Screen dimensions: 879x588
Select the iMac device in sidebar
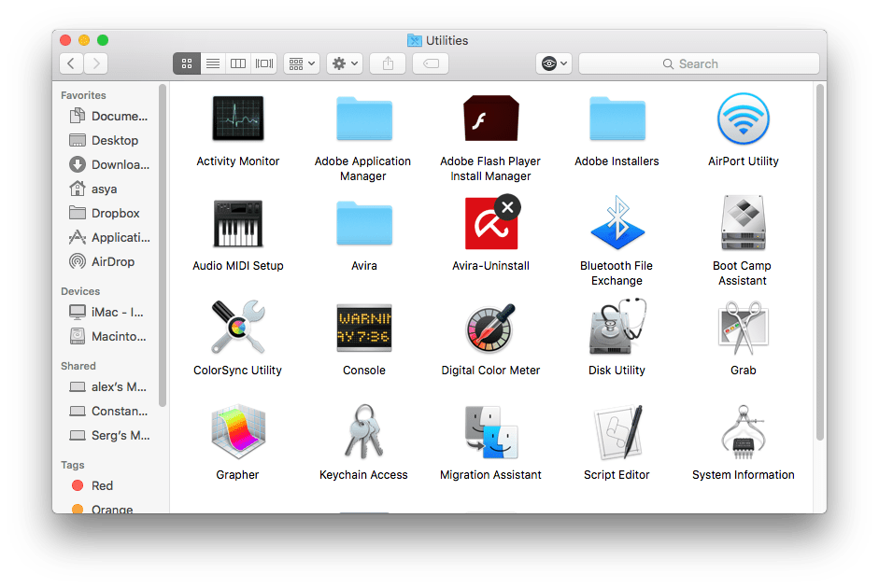point(109,312)
